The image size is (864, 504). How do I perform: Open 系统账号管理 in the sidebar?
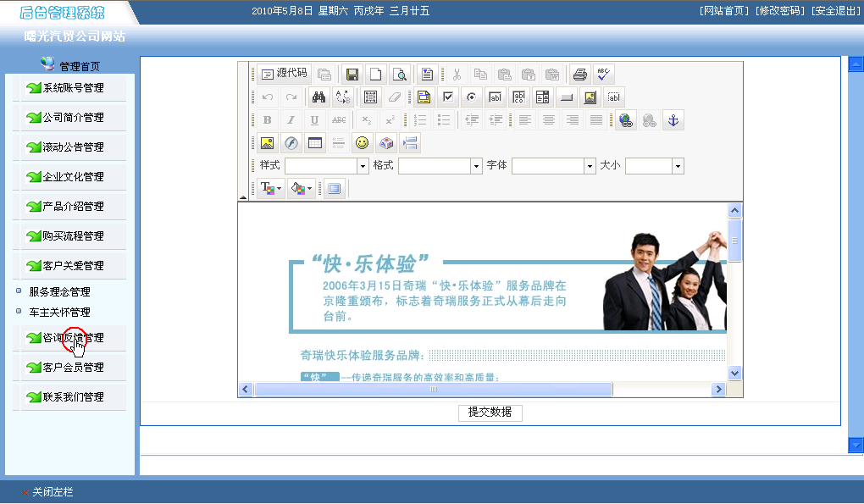pyautogui.click(x=74, y=87)
